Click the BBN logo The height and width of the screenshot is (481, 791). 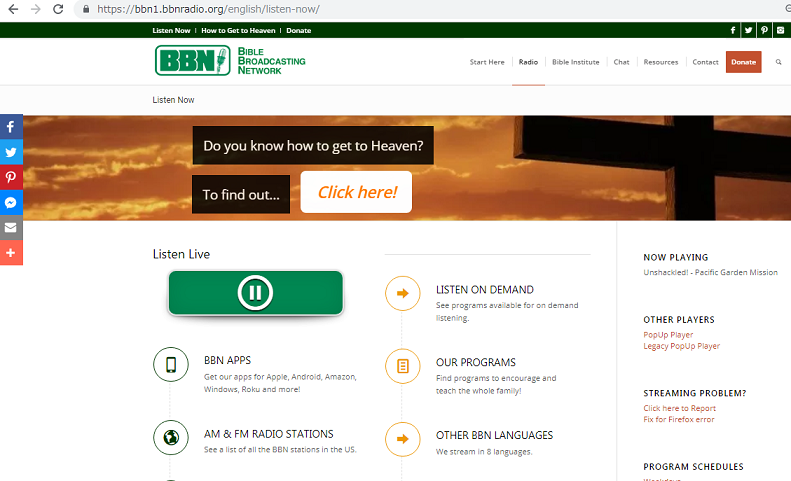pos(193,61)
